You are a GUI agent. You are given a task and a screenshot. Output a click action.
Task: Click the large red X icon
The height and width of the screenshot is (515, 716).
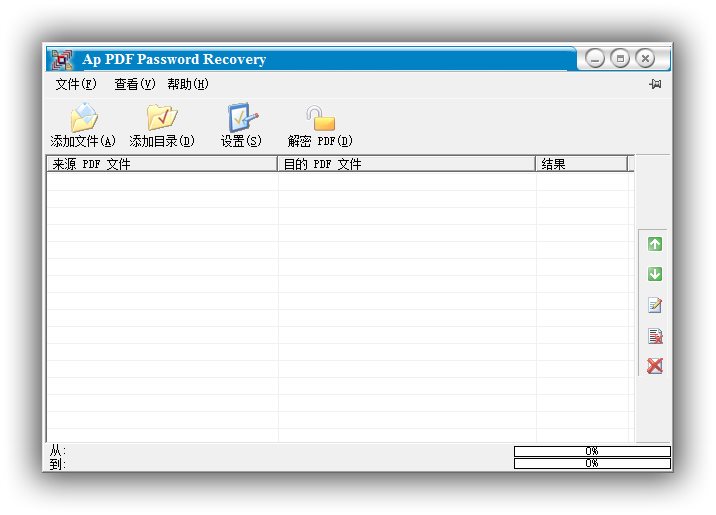pos(655,366)
